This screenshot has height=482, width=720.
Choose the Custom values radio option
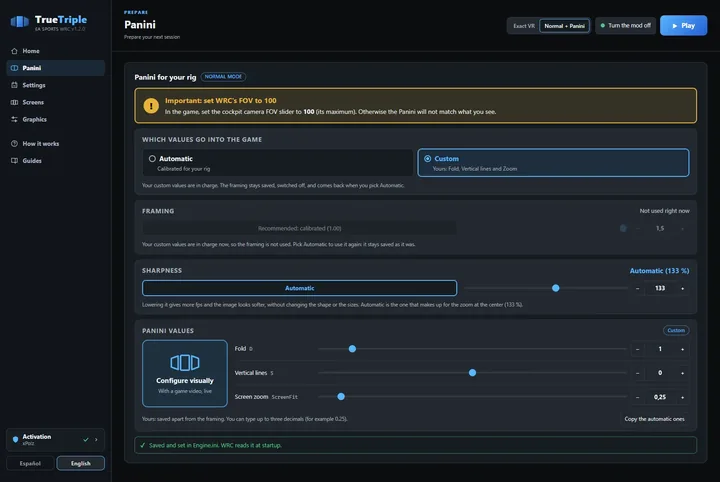553,163
